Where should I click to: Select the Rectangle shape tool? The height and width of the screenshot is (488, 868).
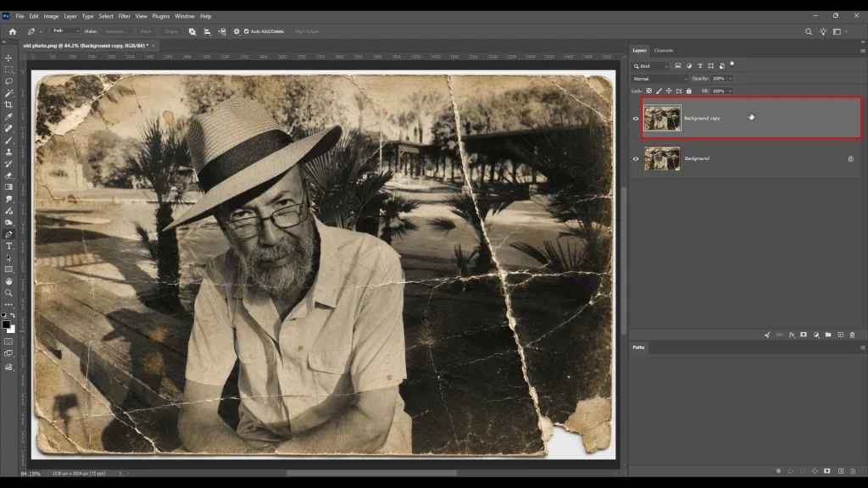click(8, 269)
